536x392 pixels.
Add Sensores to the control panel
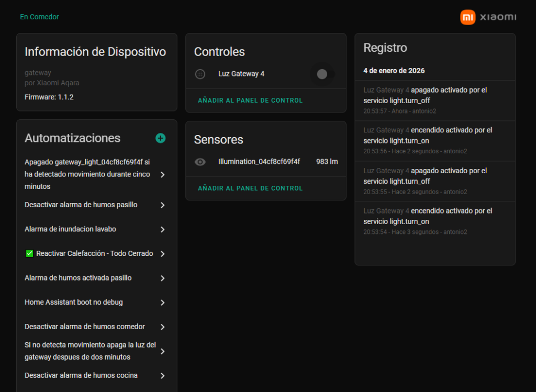[x=250, y=188]
